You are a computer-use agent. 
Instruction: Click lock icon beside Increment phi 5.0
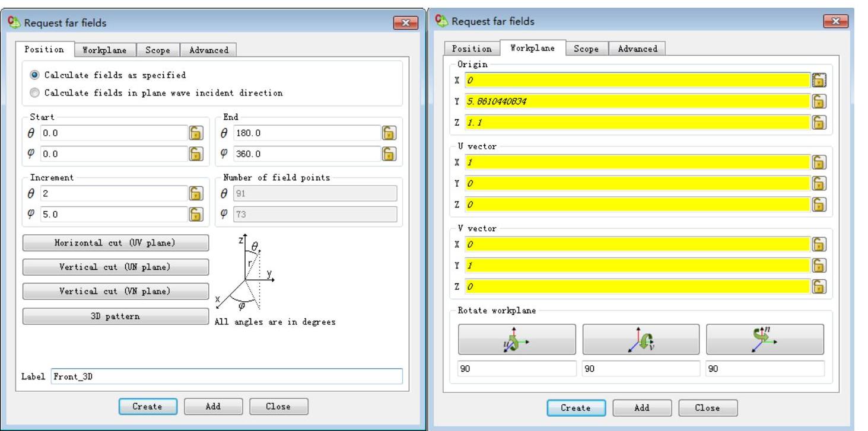click(196, 214)
